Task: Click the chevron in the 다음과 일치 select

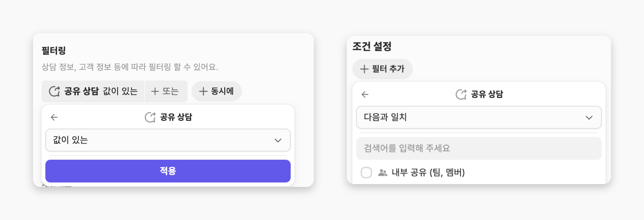Action: point(589,118)
